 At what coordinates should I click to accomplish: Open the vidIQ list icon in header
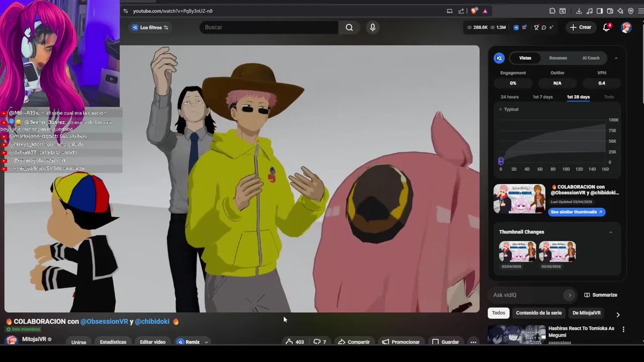[524, 28]
